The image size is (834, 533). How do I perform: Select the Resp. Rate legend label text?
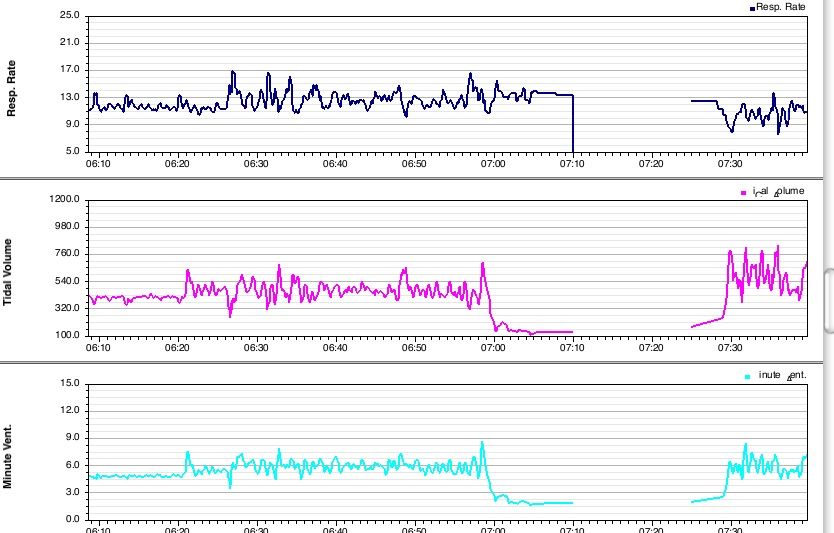[781, 7]
